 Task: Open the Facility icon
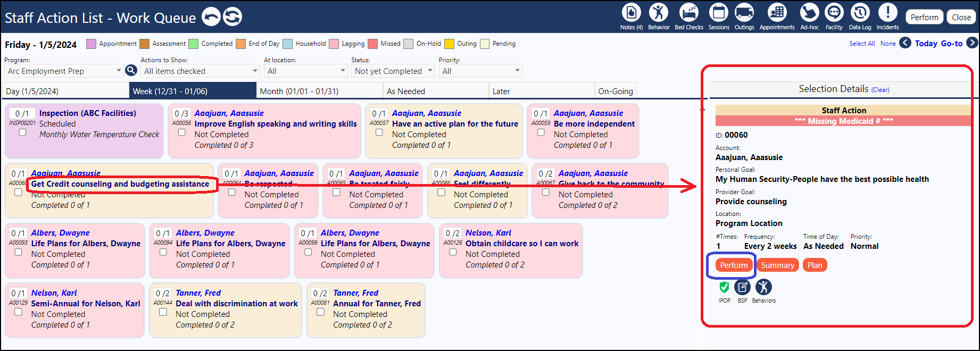coord(834,12)
